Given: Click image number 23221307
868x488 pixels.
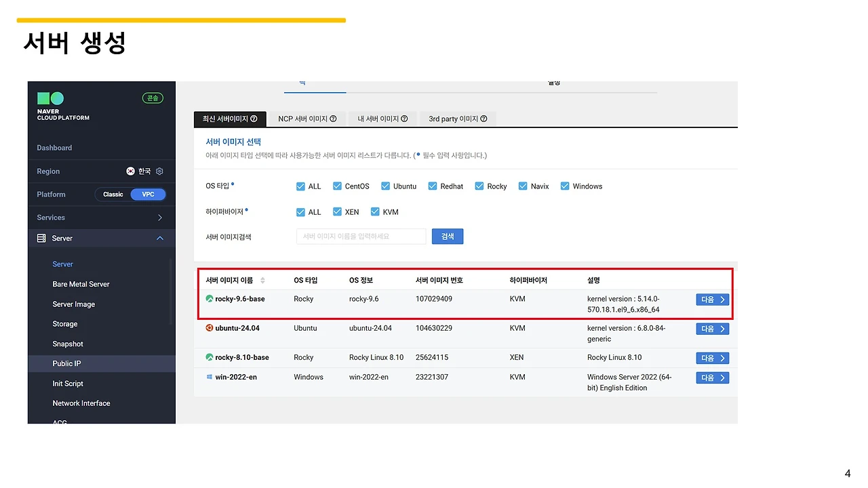Looking at the screenshot, I should [432, 377].
